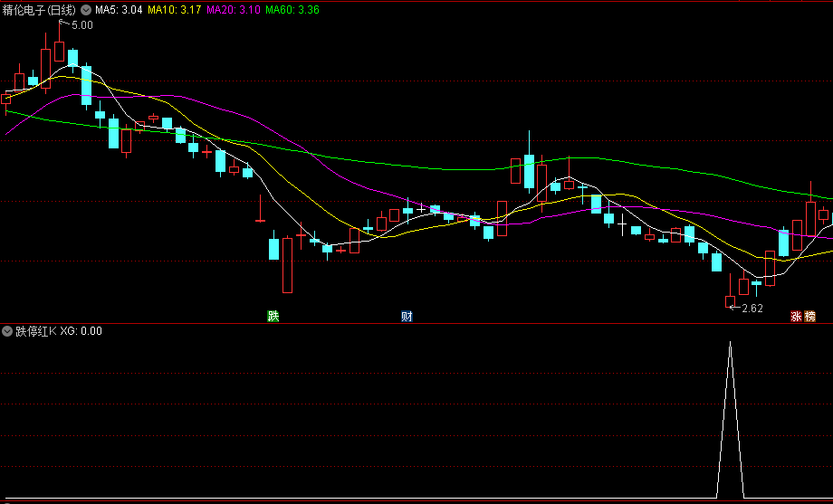Click the blue 财 event marker

tap(407, 317)
